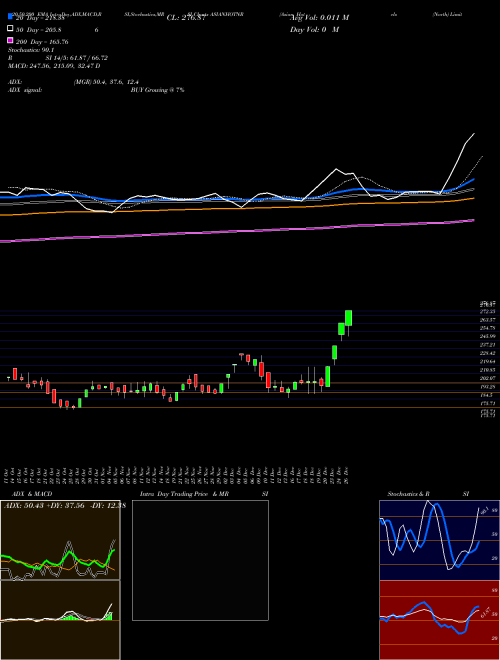Click the magenta 200-day moving average line
The width and height of the screenshot is (500, 660).
point(237,231)
